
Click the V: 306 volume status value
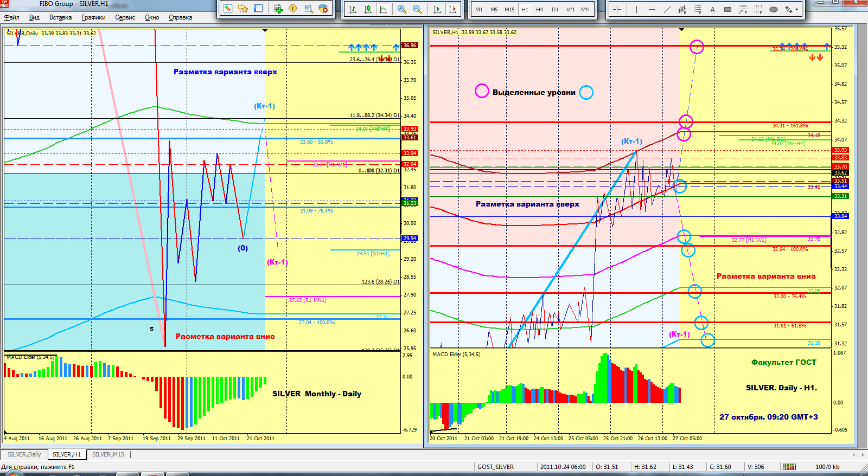pyautogui.click(x=756, y=467)
